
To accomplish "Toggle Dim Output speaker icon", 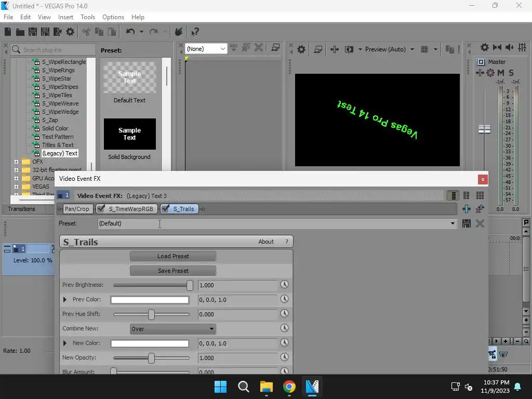I will (x=510, y=47).
